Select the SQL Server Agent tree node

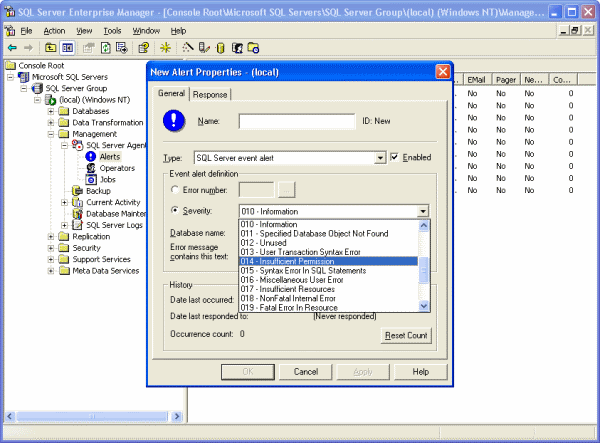coord(116,145)
